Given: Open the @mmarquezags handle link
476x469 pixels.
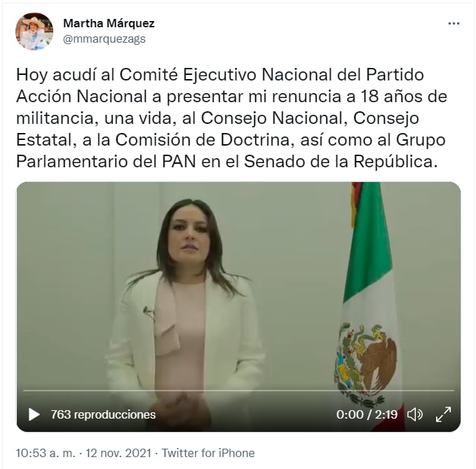Looking at the screenshot, I should pos(104,39).
